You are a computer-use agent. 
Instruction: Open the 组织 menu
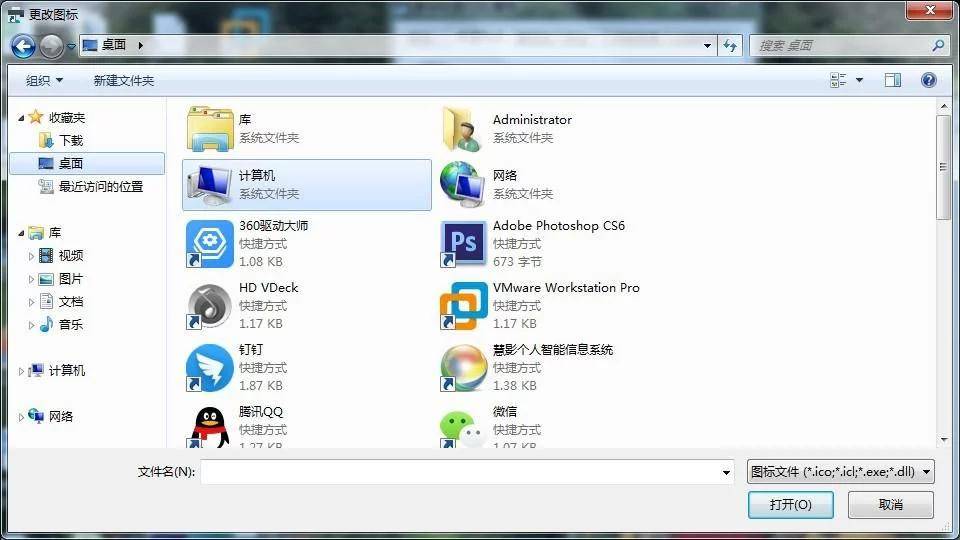click(x=44, y=80)
